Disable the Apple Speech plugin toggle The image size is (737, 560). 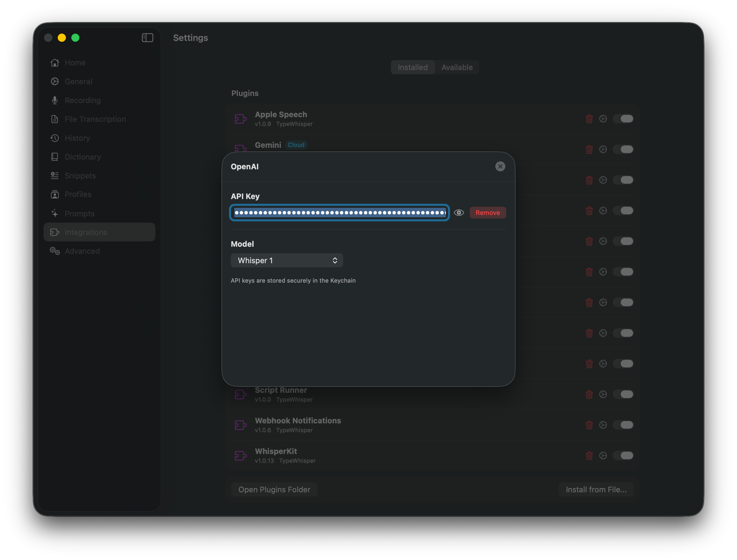(623, 119)
